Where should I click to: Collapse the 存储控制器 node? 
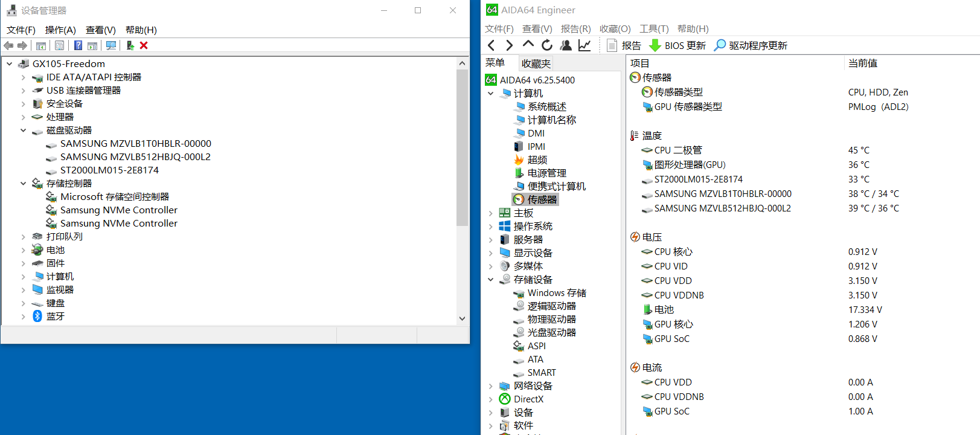click(x=24, y=183)
